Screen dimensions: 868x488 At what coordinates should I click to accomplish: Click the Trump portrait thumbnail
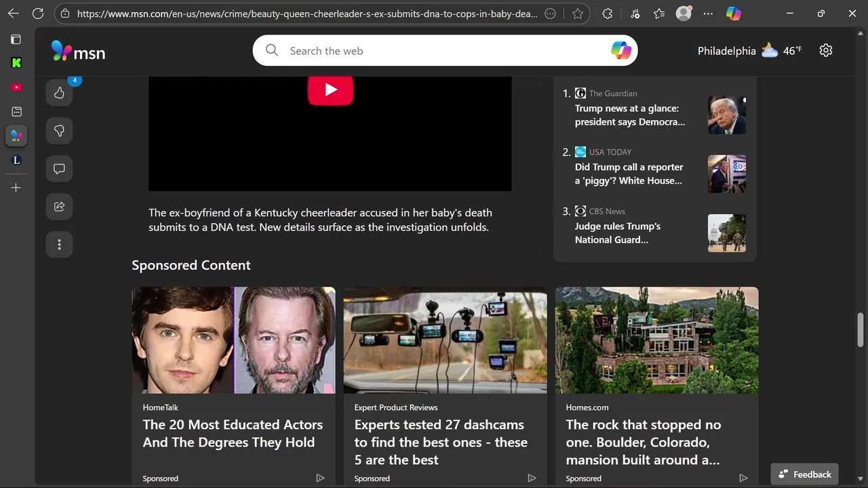[x=727, y=115]
